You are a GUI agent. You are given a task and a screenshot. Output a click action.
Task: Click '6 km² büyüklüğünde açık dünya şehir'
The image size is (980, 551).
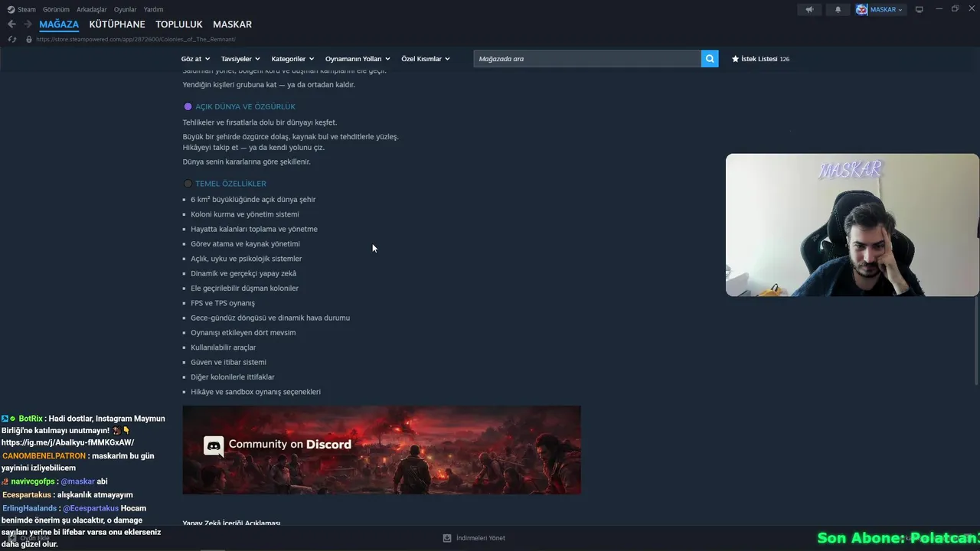click(x=253, y=200)
